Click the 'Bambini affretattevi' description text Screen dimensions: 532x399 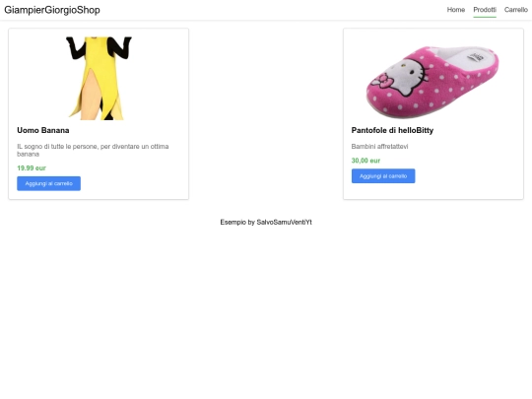(x=379, y=147)
